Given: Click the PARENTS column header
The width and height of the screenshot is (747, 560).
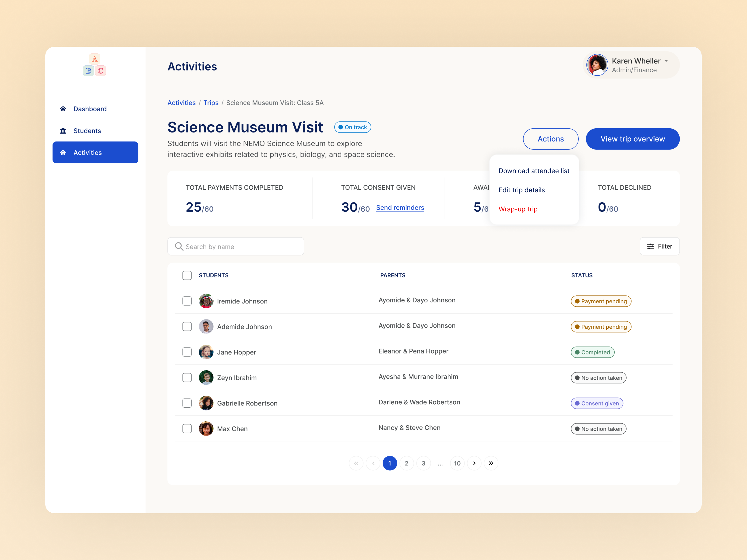Looking at the screenshot, I should click(x=392, y=275).
